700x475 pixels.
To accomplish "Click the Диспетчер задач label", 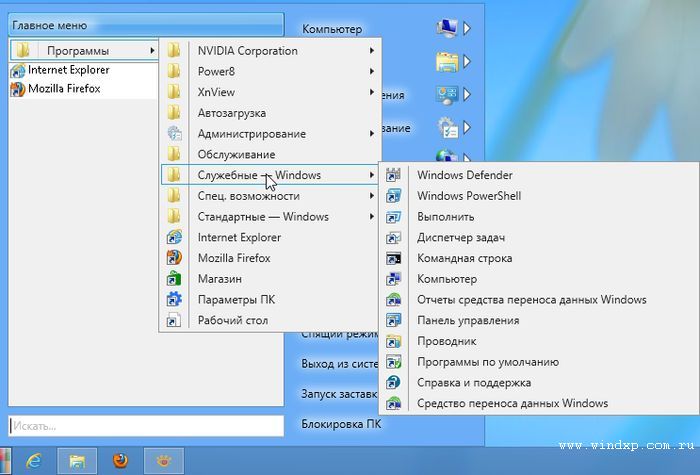I will point(461,238).
